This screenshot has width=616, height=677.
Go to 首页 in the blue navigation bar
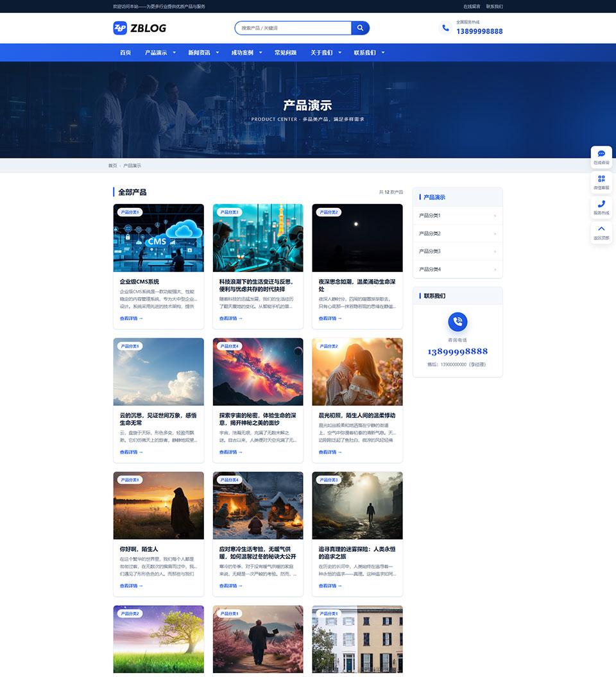pos(125,53)
